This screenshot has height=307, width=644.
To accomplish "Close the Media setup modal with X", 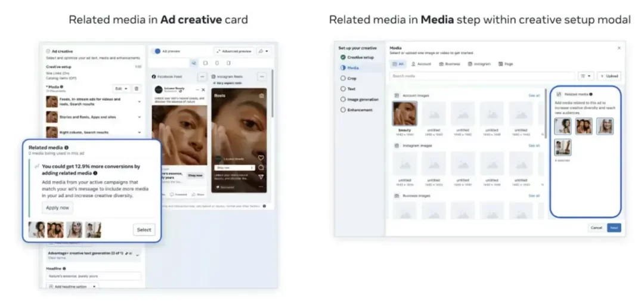I will [x=618, y=48].
